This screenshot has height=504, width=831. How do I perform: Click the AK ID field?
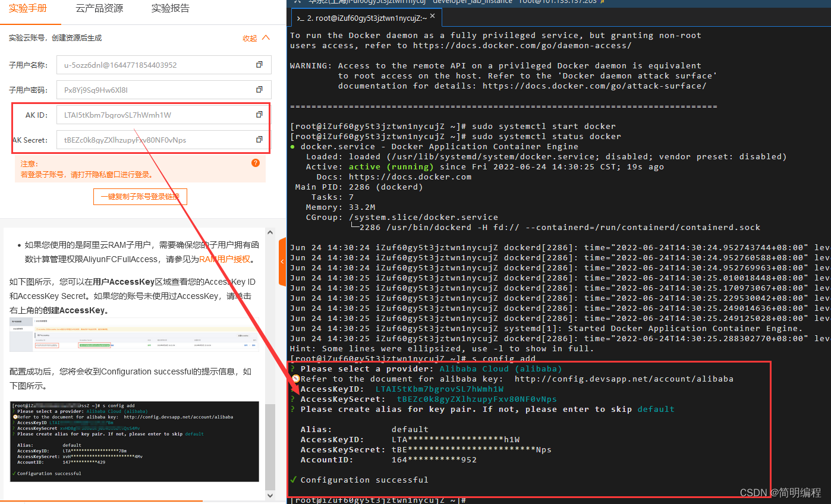(x=164, y=115)
